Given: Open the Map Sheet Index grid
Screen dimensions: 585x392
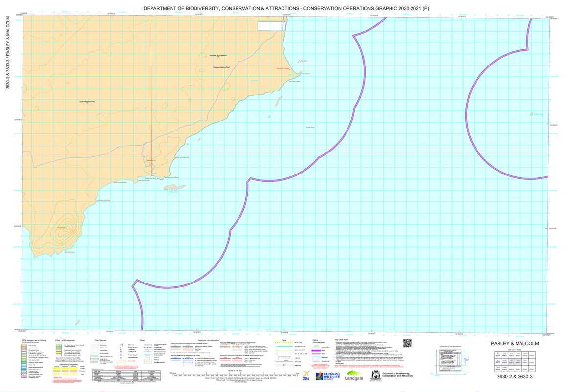Looking at the screenshot, I should pyautogui.click(x=515, y=362).
